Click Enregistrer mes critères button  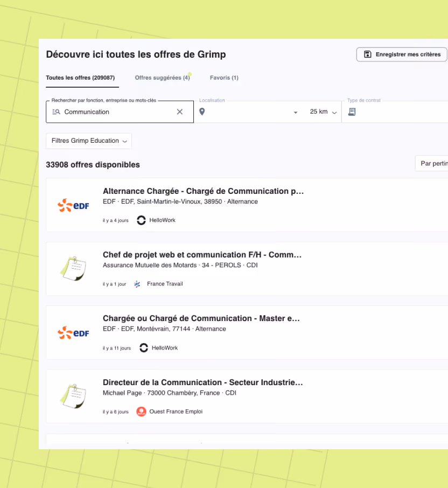(402, 54)
